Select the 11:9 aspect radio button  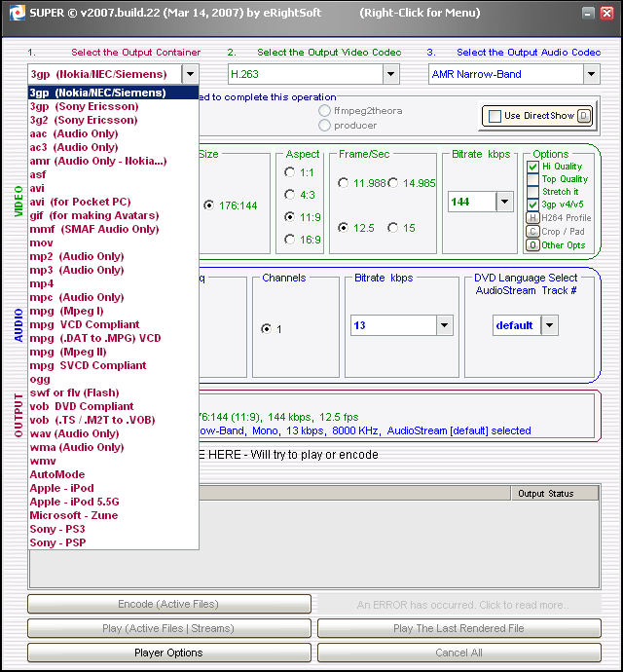coord(290,217)
